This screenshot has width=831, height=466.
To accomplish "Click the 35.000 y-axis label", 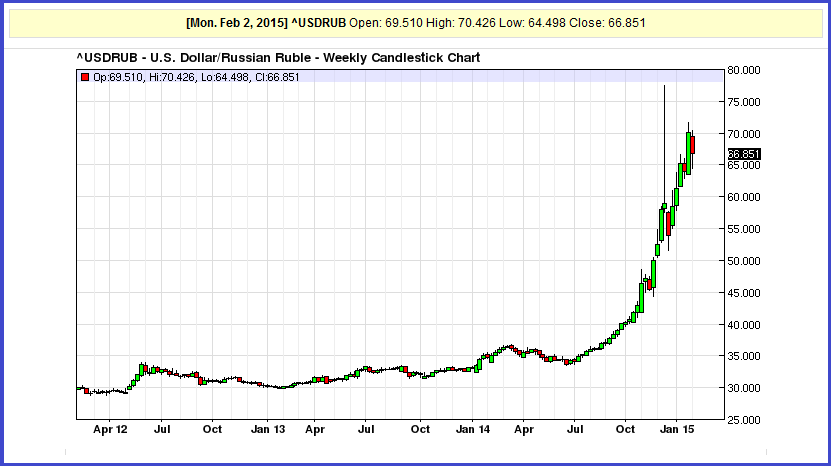I will pos(744,356).
